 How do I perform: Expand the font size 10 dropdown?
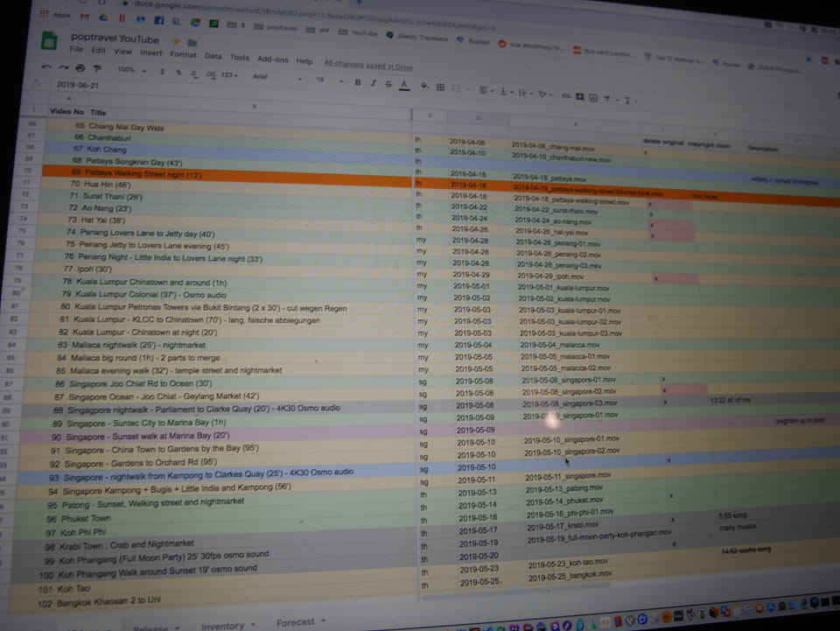pyautogui.click(x=325, y=80)
